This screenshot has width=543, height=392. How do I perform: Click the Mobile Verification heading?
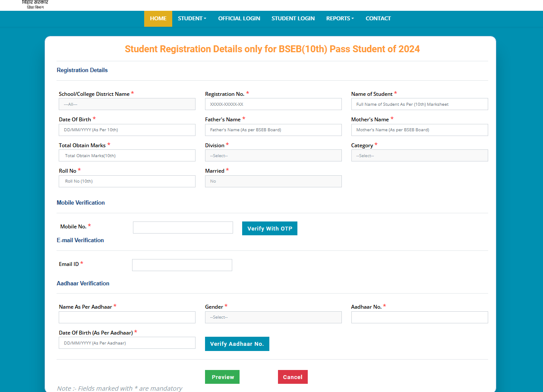pos(81,203)
